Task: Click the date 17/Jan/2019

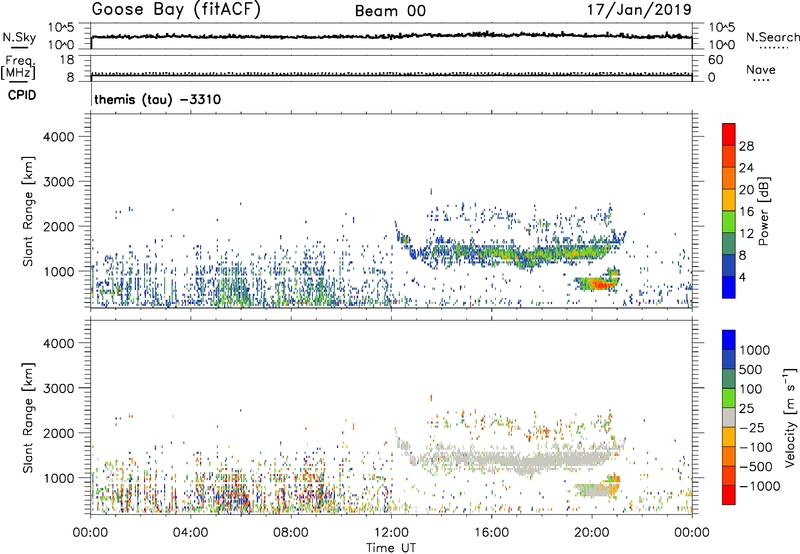Action: [639, 10]
